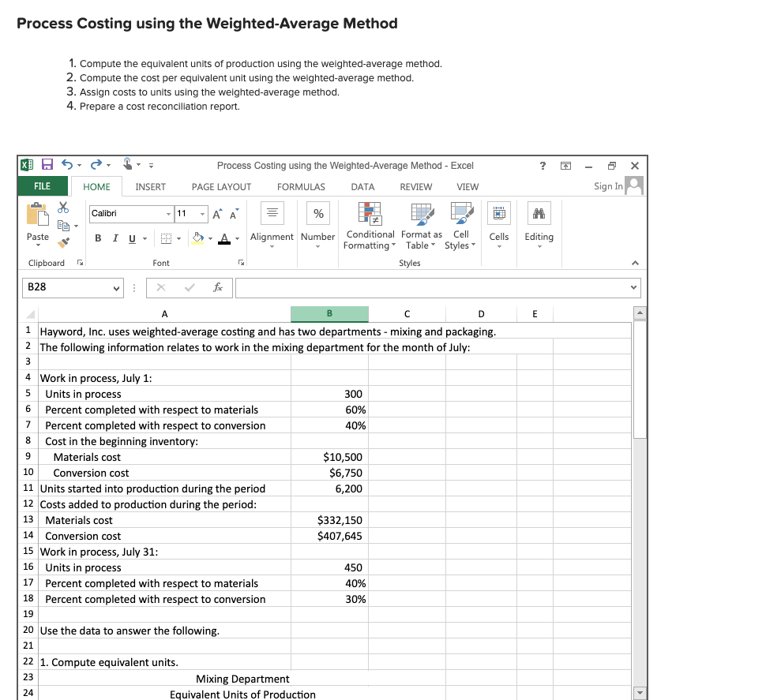This screenshot has height=700, width=766.
Task: Click the Insert Function fx icon
Action: [218, 287]
